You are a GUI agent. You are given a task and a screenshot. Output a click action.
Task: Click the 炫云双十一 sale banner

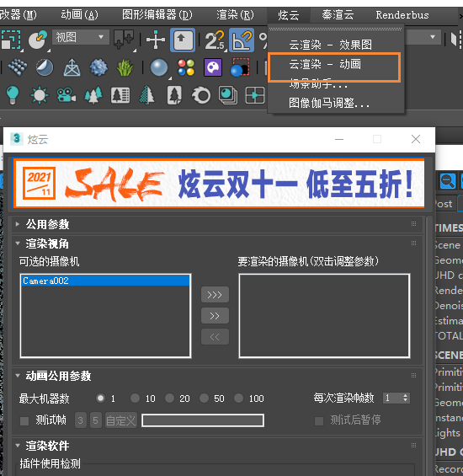pos(219,183)
